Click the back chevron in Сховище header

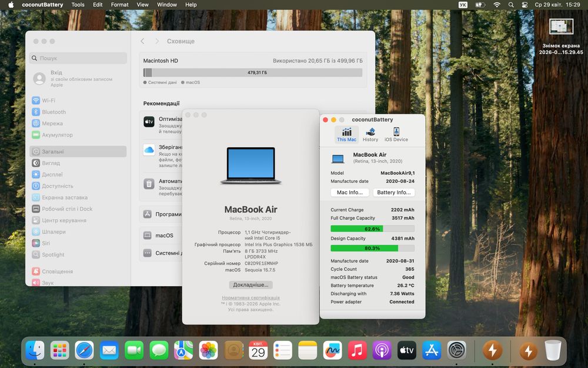(x=142, y=41)
